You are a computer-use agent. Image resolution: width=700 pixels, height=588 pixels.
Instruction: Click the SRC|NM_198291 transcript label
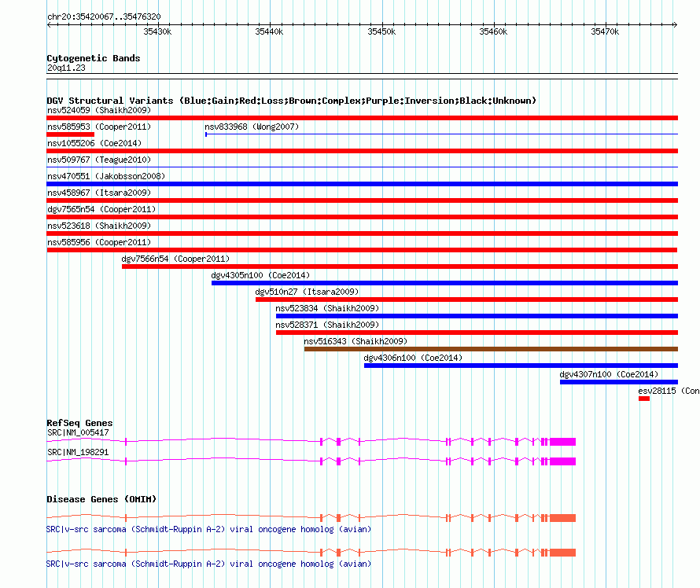(x=78, y=452)
